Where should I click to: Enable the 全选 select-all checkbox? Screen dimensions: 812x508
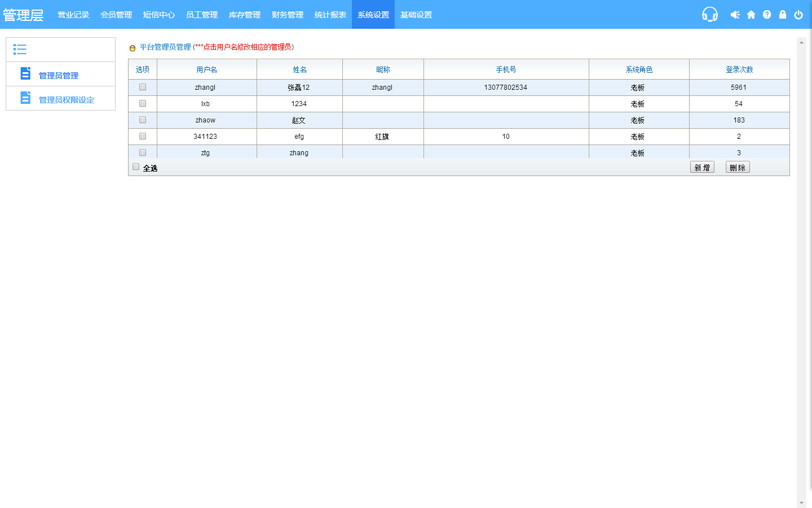click(136, 167)
